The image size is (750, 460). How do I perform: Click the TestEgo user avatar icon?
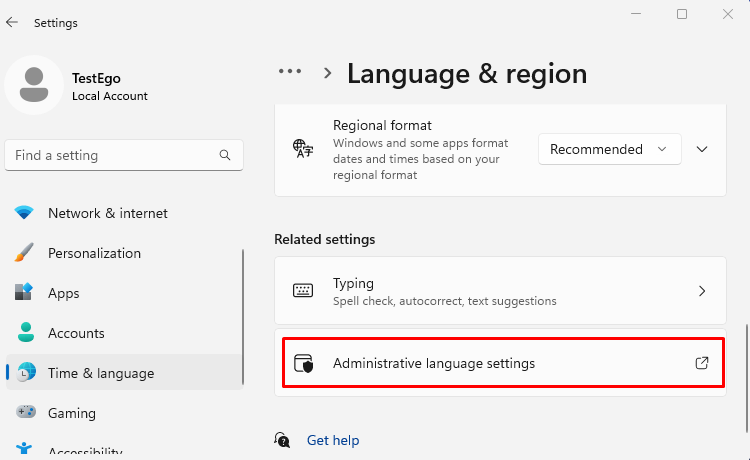(34, 85)
